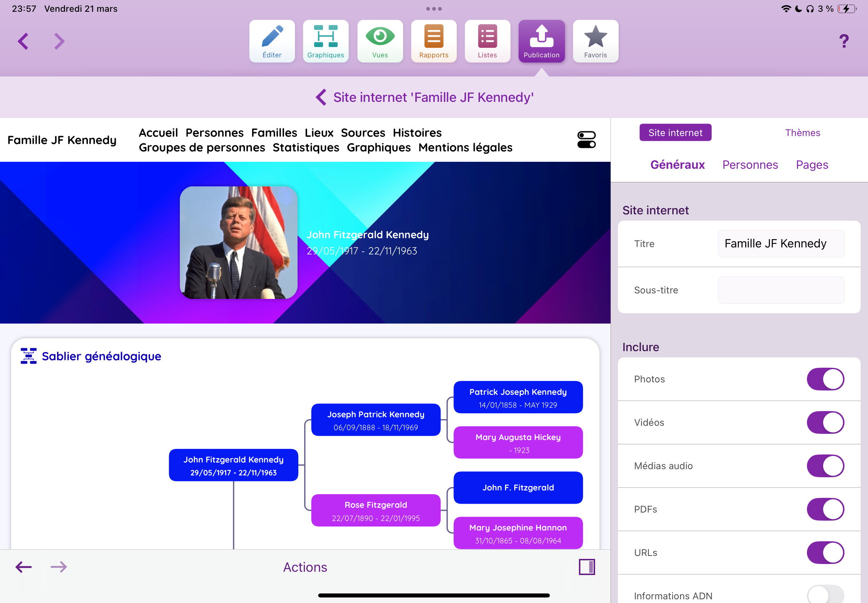868x603 pixels.
Task: Open Statistiques page link
Action: pos(306,147)
